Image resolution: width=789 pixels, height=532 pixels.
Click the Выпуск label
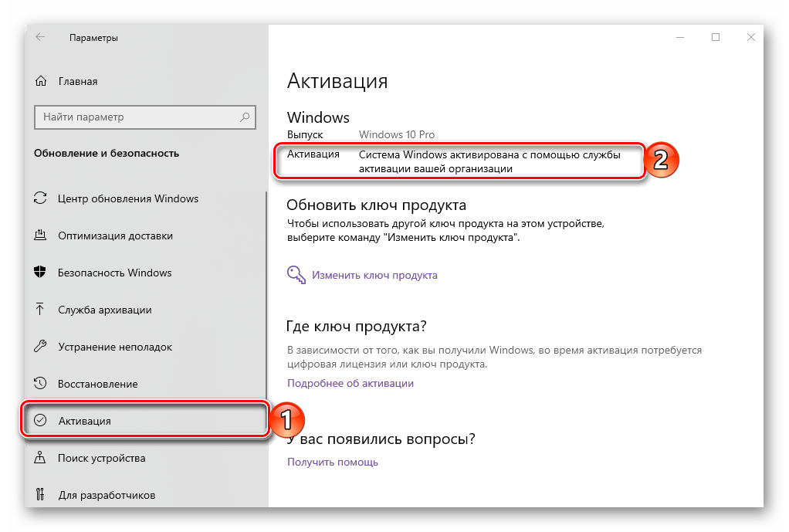(x=305, y=134)
